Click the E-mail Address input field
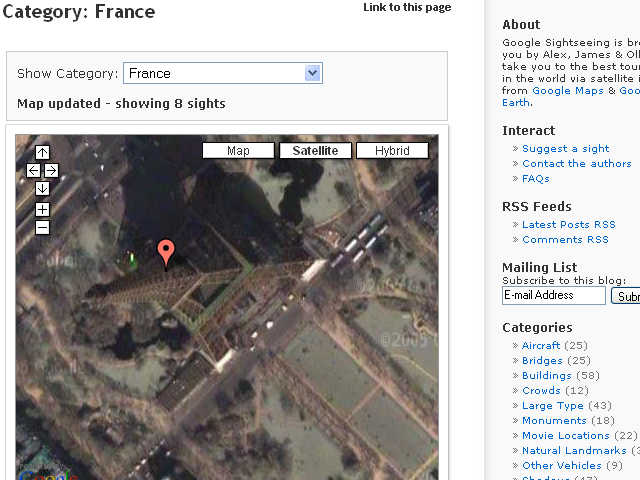640x480 pixels. point(553,295)
